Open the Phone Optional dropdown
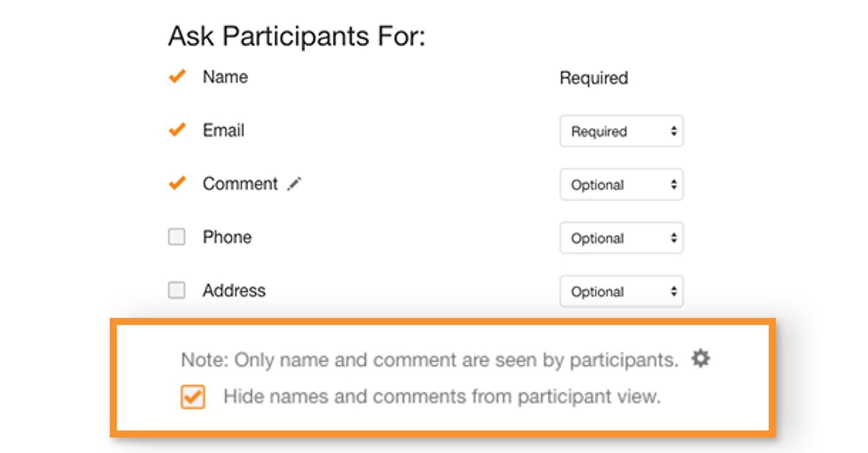The image size is (868, 453). (x=621, y=238)
